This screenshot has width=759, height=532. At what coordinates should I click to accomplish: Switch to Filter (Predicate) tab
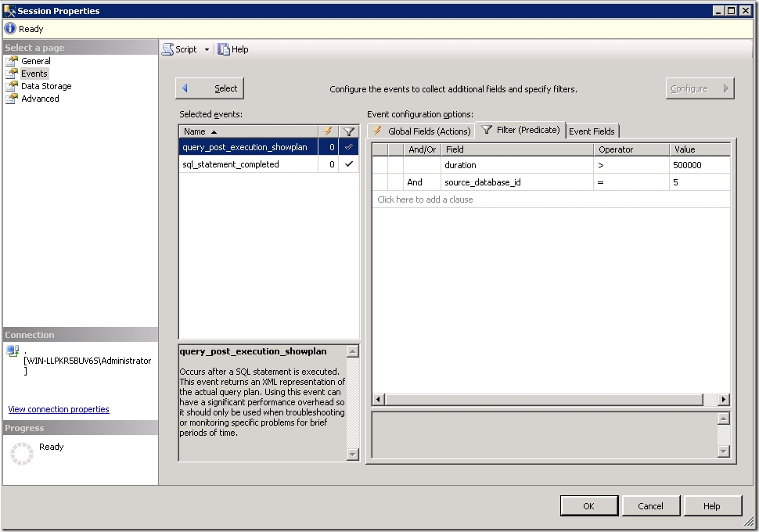pyautogui.click(x=520, y=130)
